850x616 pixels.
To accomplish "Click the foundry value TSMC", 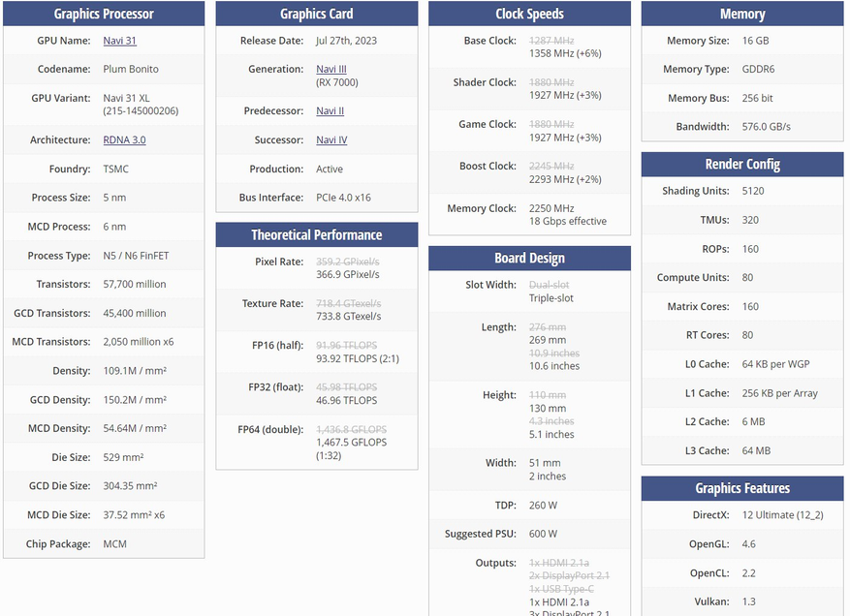I will (116, 169).
